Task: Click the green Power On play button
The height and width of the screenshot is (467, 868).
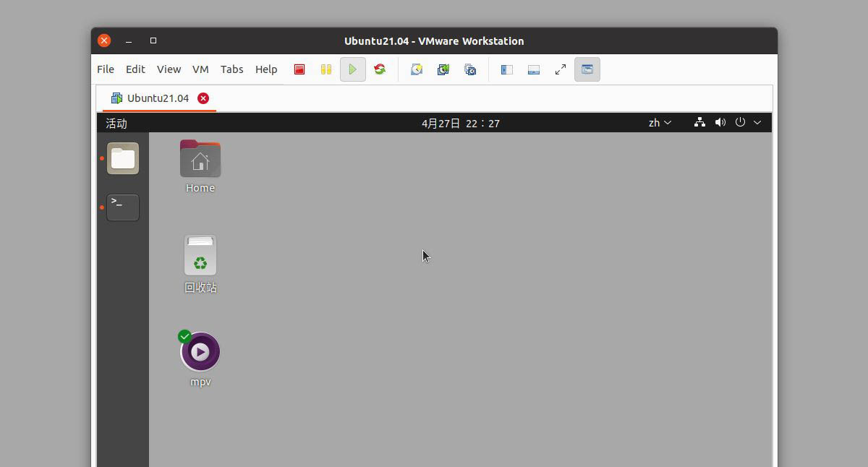Action: [353, 69]
